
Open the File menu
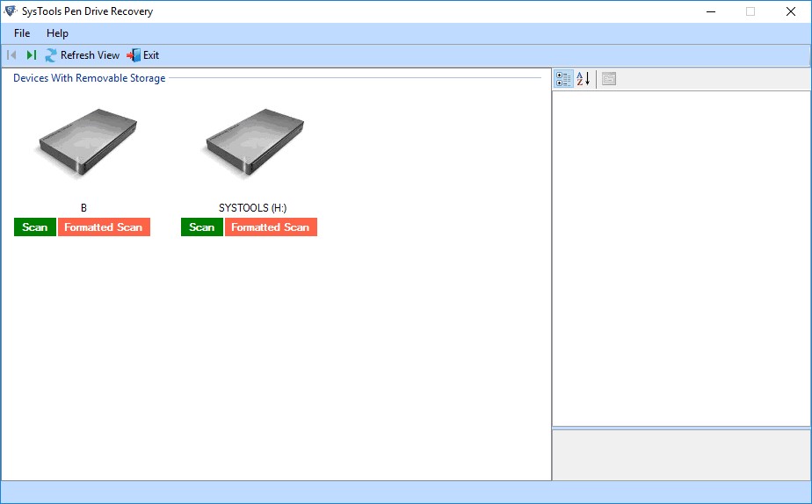[x=22, y=33]
